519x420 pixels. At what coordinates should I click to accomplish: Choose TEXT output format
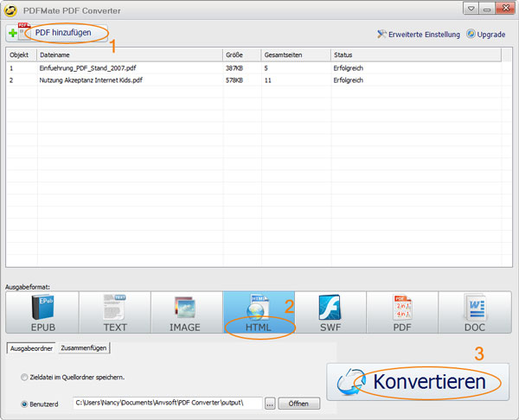click(115, 312)
